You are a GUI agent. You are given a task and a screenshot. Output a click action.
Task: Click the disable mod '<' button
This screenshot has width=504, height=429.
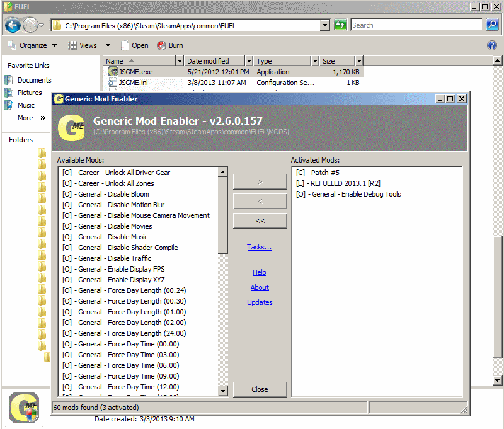(260, 202)
